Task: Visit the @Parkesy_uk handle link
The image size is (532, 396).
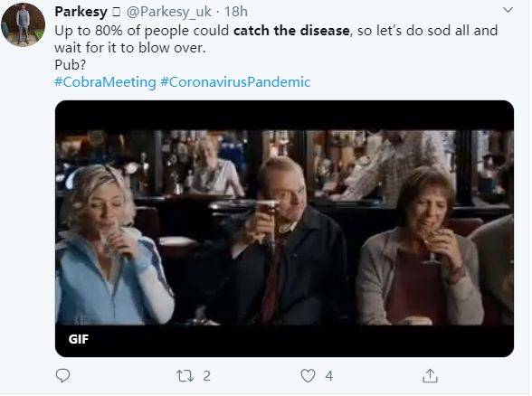Action: coord(168,12)
